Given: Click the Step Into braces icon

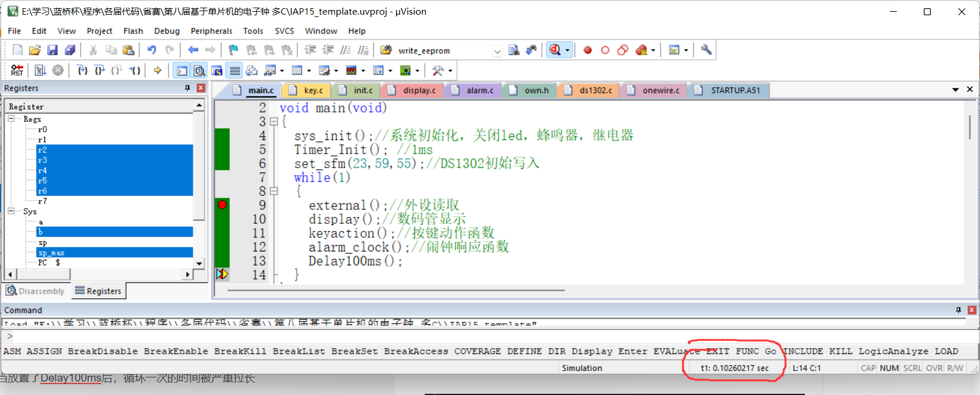Looking at the screenshot, I should tap(83, 71).
